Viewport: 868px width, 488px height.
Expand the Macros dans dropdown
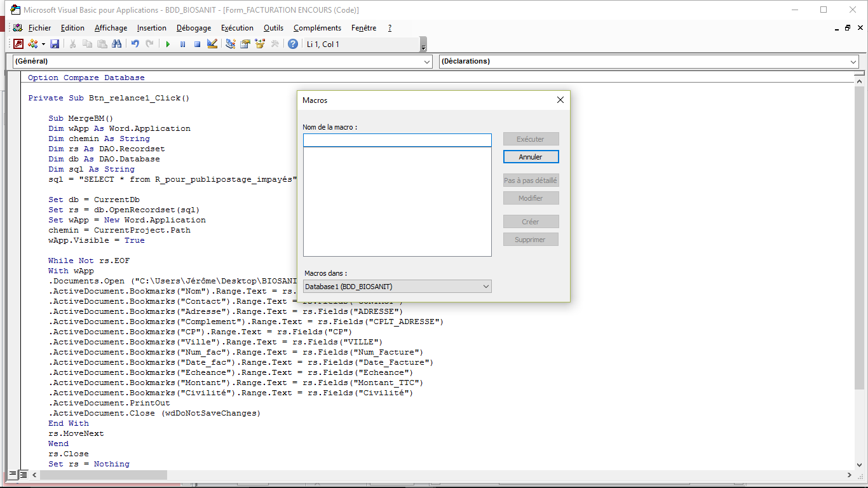tap(486, 287)
